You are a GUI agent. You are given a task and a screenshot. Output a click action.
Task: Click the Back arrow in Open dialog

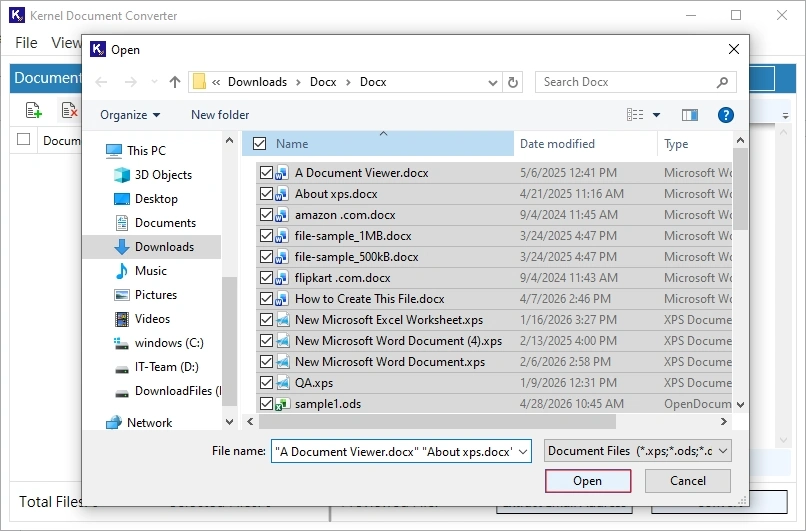click(101, 82)
